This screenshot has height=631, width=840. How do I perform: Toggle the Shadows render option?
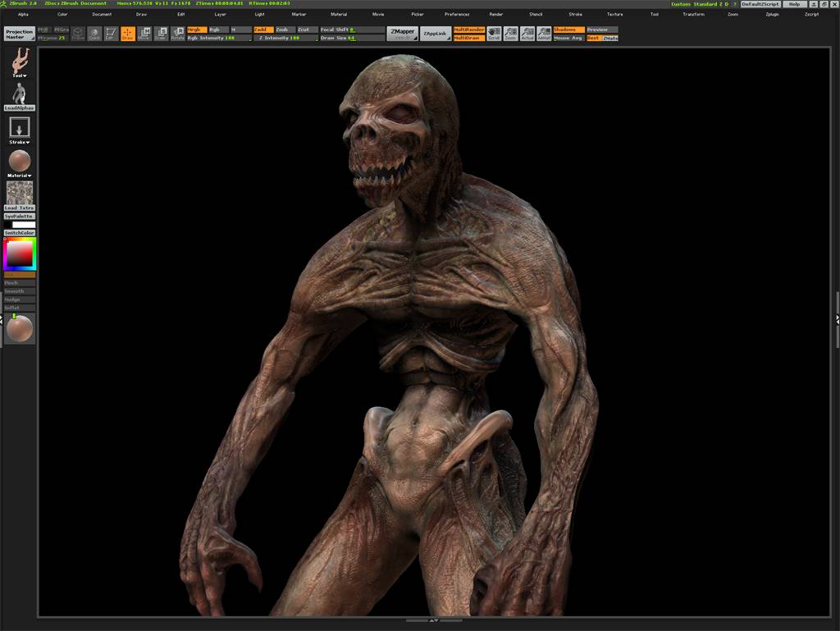click(x=569, y=30)
